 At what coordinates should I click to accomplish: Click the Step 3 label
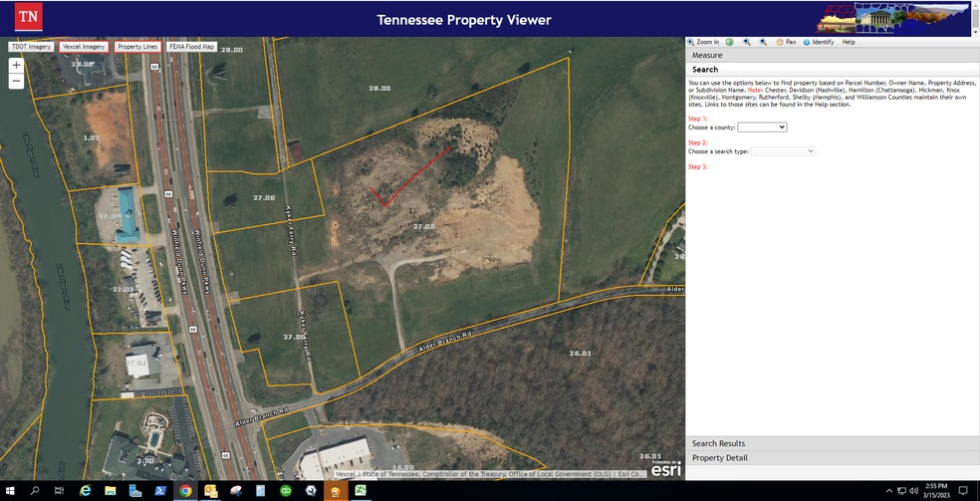point(697,166)
